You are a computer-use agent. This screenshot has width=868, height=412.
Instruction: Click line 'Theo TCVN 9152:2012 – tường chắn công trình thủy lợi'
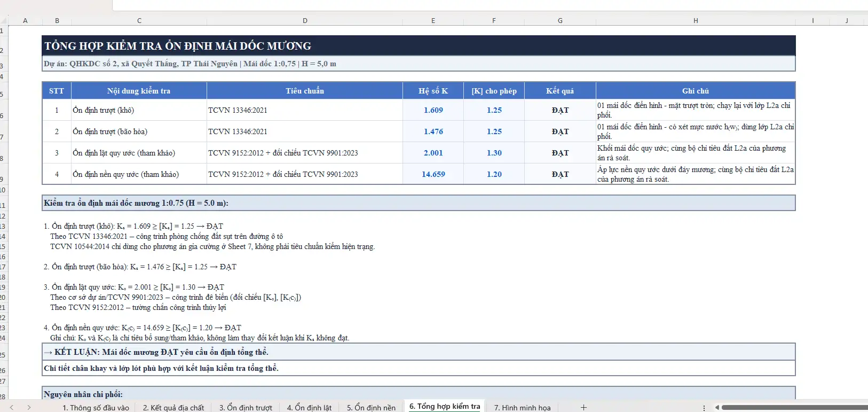pyautogui.click(x=138, y=307)
